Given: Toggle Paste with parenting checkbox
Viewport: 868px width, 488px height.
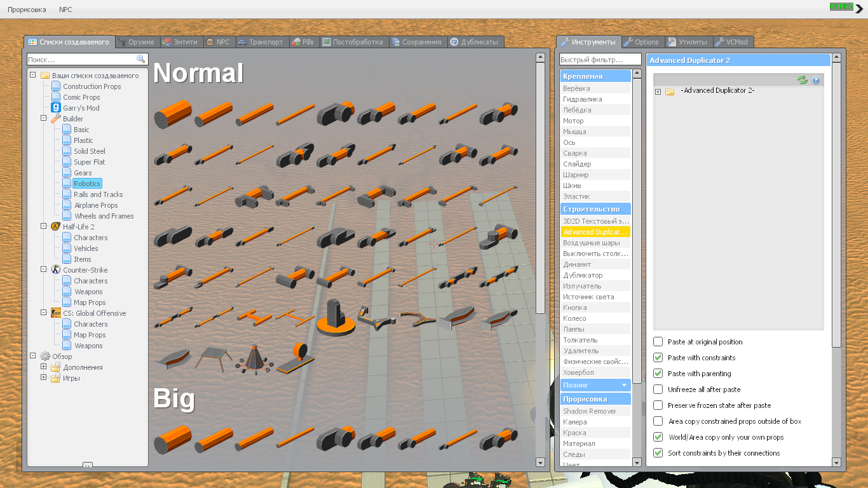Looking at the screenshot, I should click(658, 374).
